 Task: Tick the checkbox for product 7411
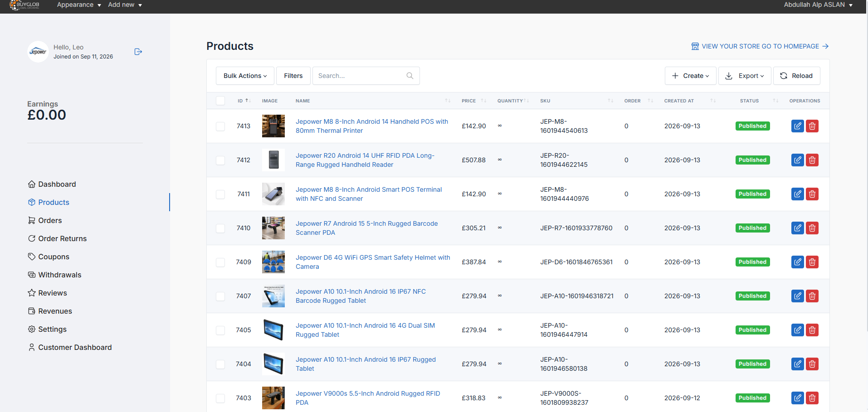point(220,194)
